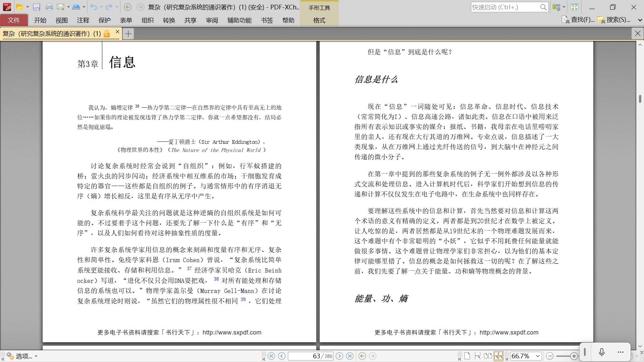Jump to last page icon
The image size is (644, 362).
tap(350, 356)
